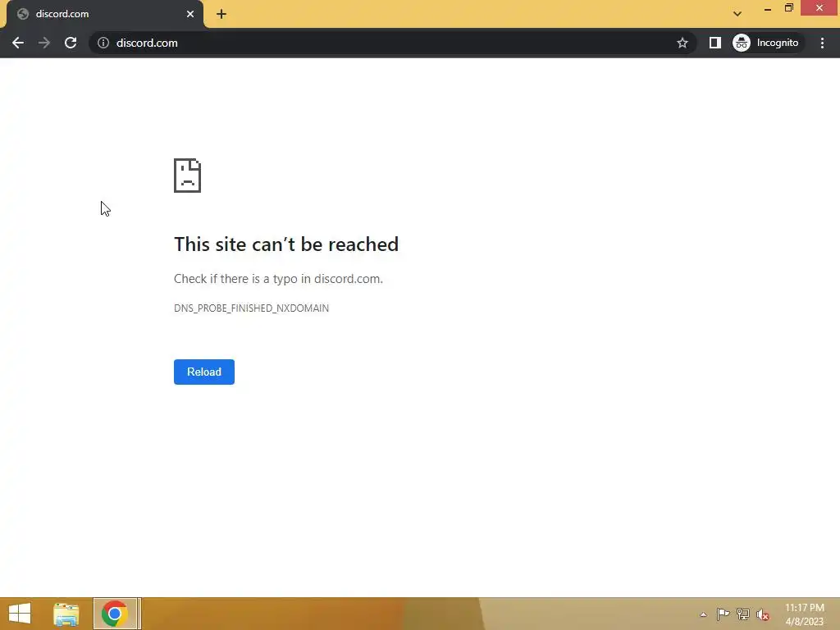Viewport: 840px width, 630px height.
Task: Click the blue Reload button
Action: pyautogui.click(x=204, y=372)
